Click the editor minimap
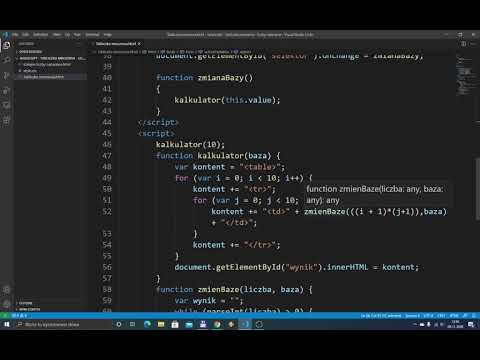480x360 pixels. [465, 76]
